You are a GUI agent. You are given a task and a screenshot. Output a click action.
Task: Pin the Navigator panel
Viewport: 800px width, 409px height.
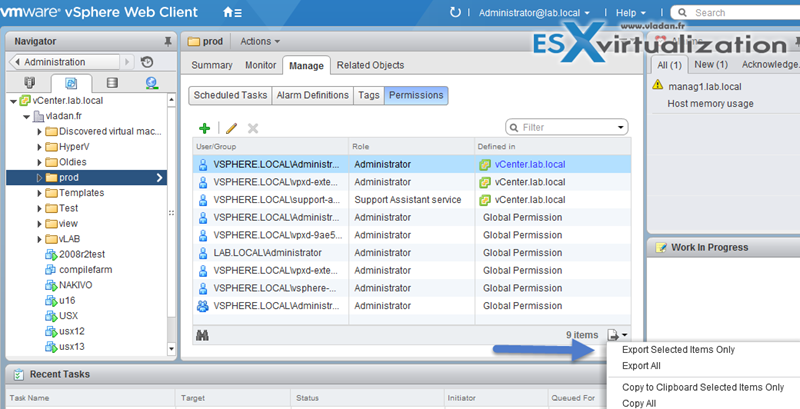point(168,42)
